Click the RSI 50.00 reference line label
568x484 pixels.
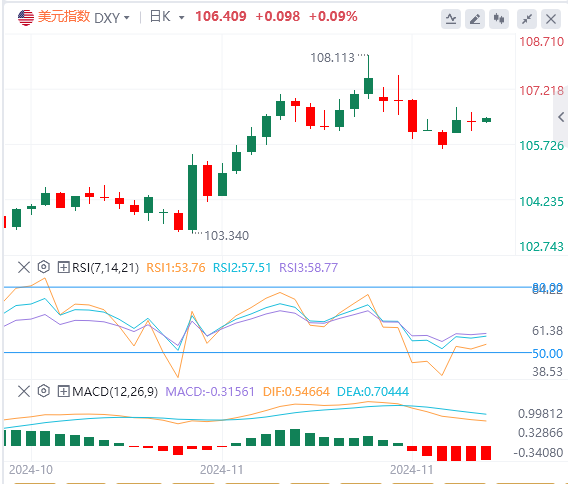coord(547,354)
